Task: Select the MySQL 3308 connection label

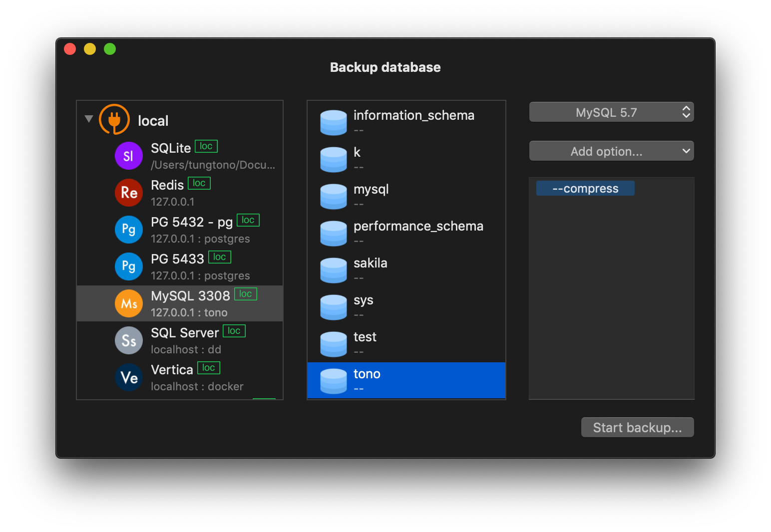Action: pos(190,296)
